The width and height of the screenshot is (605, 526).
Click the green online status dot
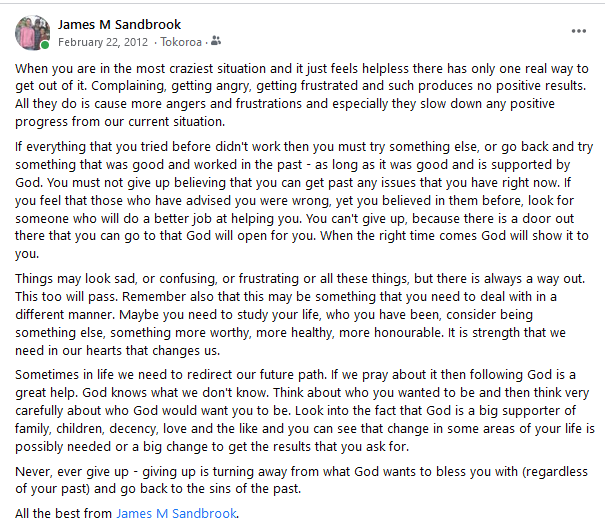point(46,46)
